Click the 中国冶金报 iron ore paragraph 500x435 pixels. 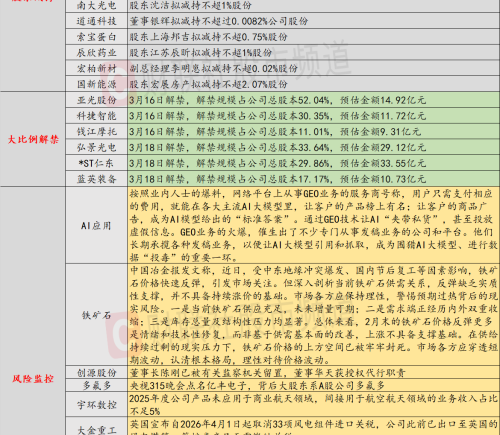tap(313, 315)
